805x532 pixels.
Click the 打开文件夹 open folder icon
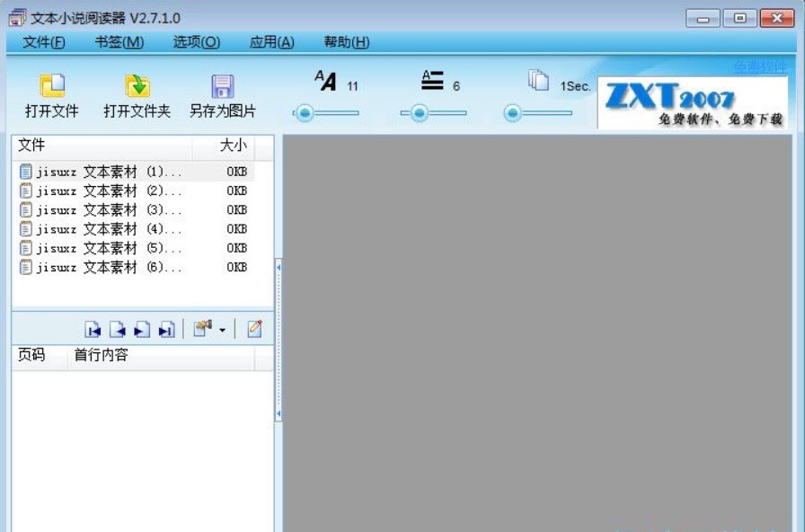(137, 85)
